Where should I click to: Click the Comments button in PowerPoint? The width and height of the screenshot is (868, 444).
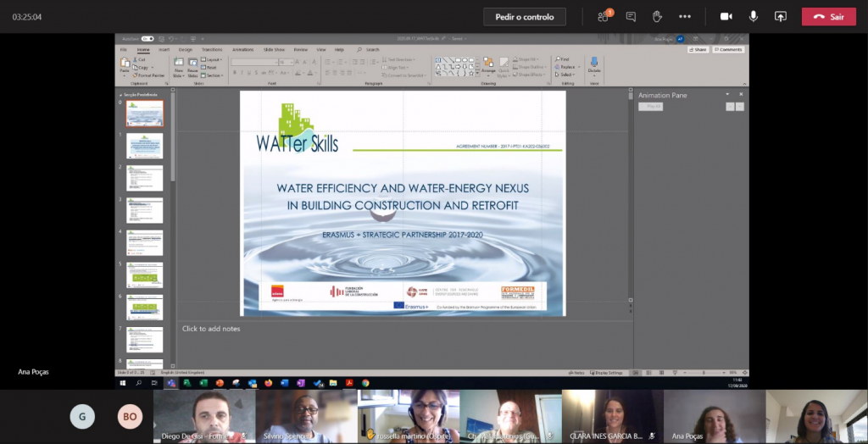[728, 50]
